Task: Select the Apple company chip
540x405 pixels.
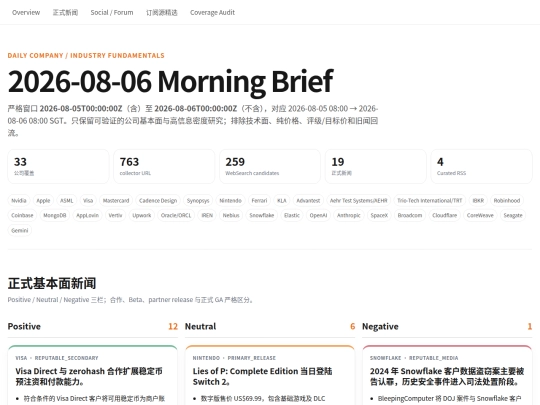Action: click(x=43, y=200)
